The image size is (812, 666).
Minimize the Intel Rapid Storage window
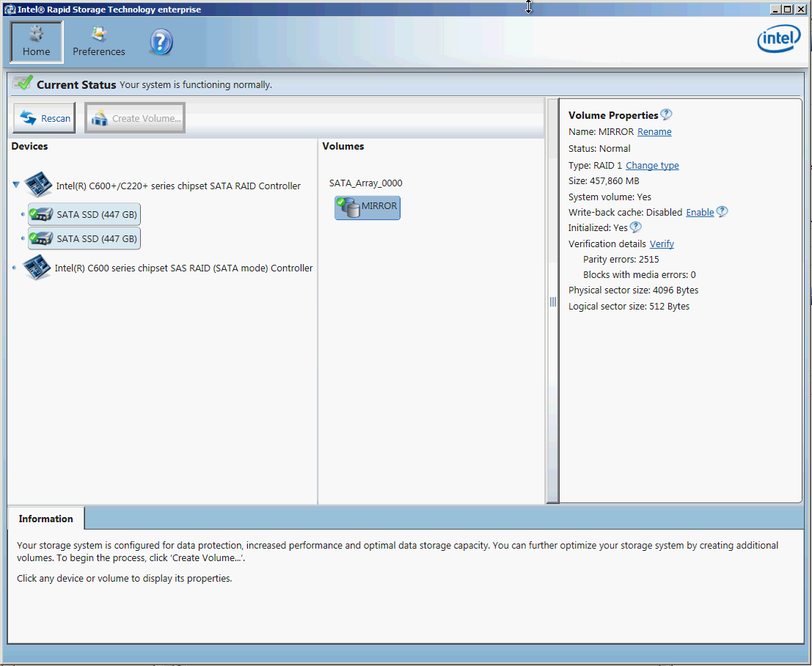click(x=775, y=9)
